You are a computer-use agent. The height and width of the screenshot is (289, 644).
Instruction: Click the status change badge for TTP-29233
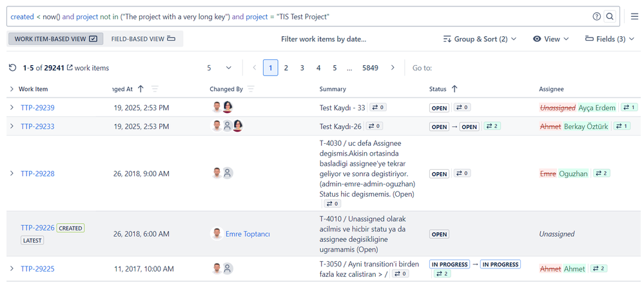492,126
